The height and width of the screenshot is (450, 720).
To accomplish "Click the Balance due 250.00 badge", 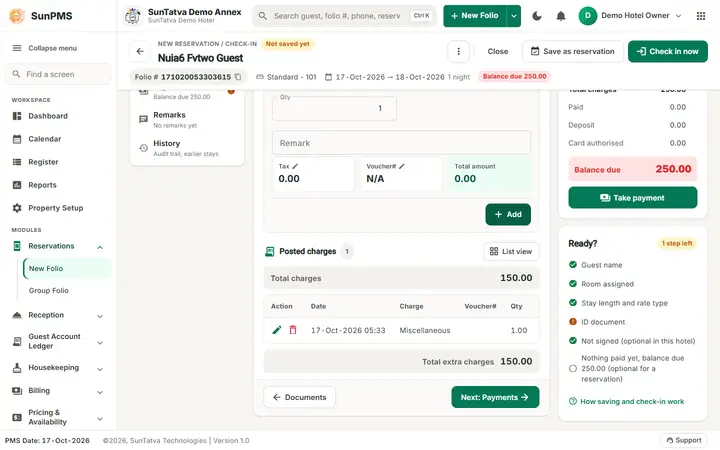I will (514, 76).
